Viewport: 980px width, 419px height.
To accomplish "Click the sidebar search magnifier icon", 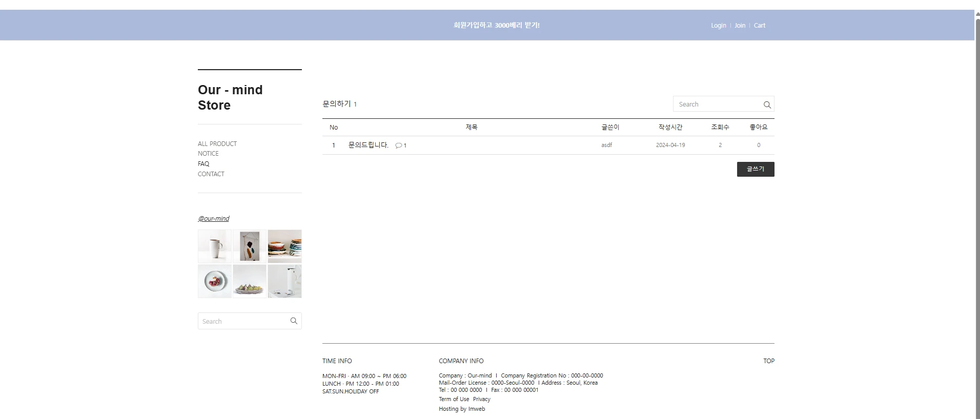I will point(294,321).
